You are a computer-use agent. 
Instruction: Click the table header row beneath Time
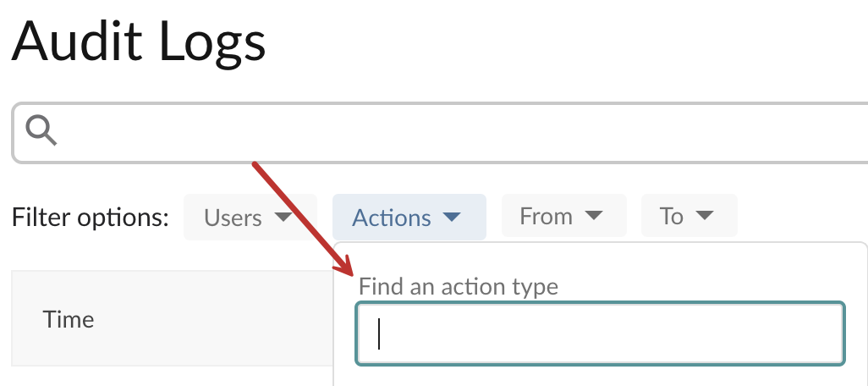tap(172, 318)
